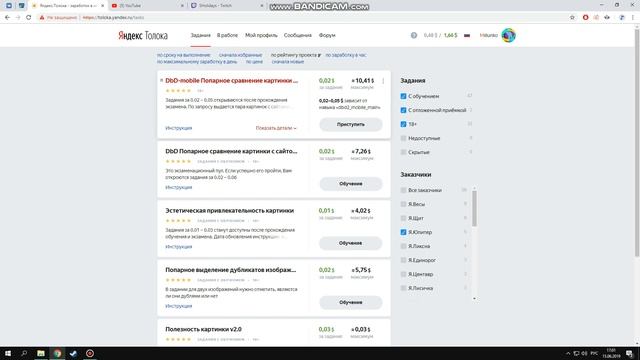Open the 'Сообщения' tab
Screen dimensions: 640x360
point(298,36)
